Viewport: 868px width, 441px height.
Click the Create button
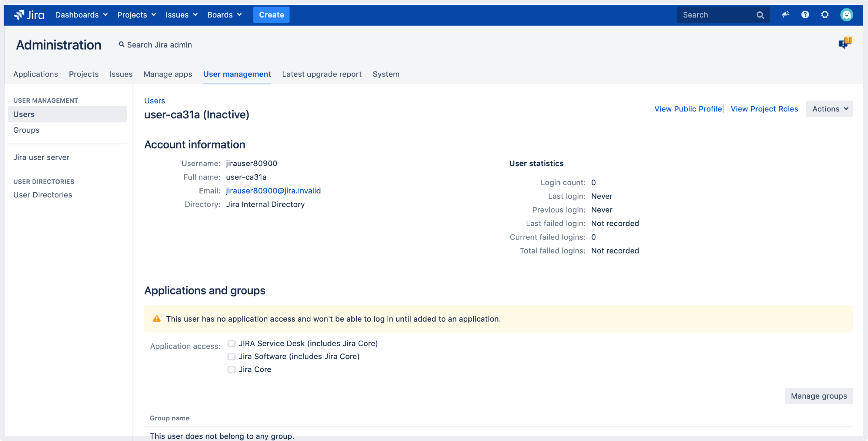[271, 15]
